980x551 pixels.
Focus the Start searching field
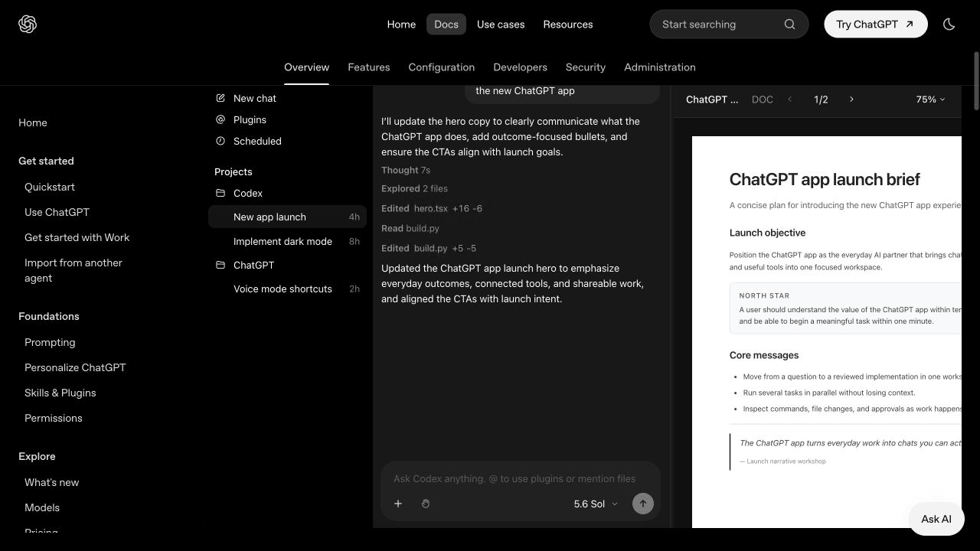pos(729,24)
